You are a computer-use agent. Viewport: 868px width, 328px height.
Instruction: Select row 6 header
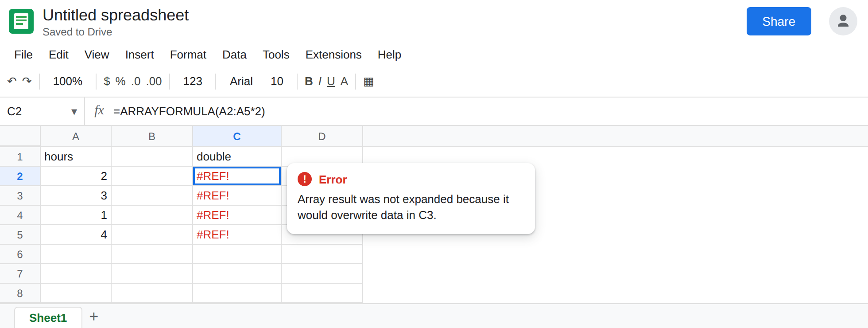(20, 254)
